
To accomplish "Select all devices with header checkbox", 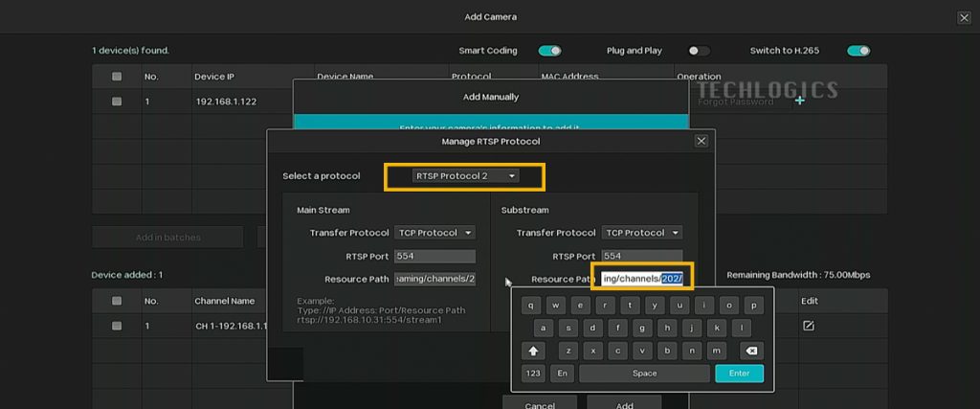I will tap(117, 77).
